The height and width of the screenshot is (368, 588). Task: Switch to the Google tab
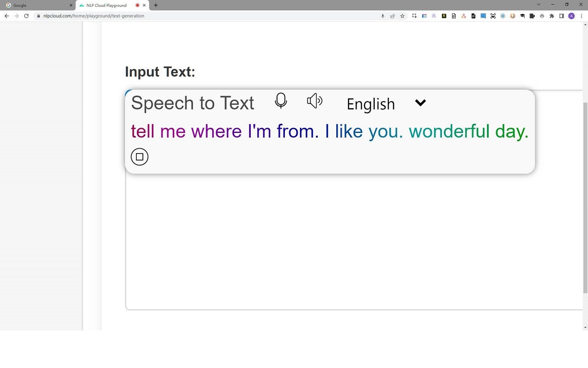pos(39,6)
